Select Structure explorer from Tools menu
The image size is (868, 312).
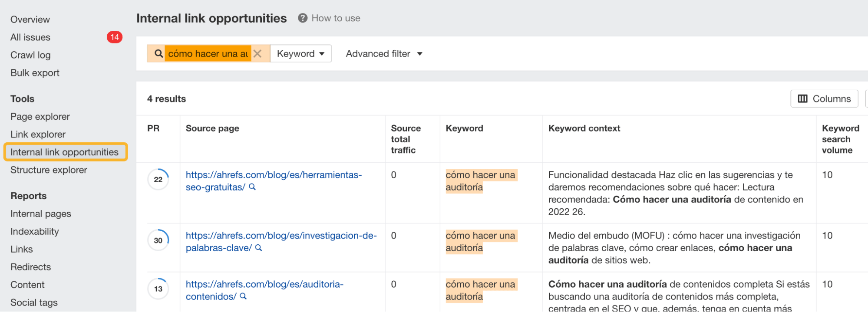(49, 170)
